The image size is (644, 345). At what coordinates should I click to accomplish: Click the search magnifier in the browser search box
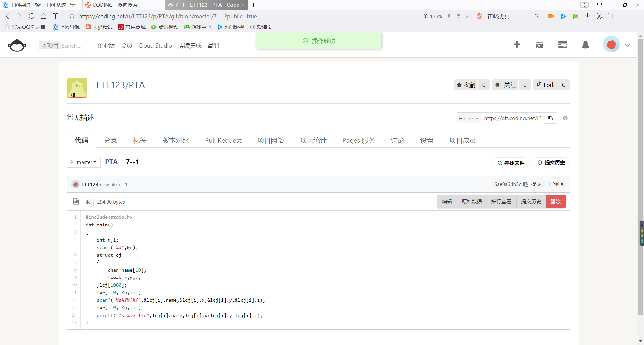click(x=537, y=16)
